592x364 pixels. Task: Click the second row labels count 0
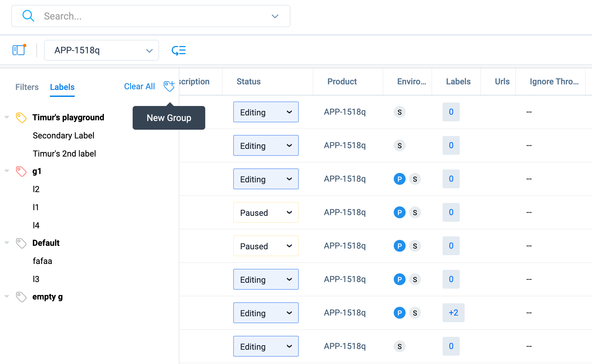point(451,145)
